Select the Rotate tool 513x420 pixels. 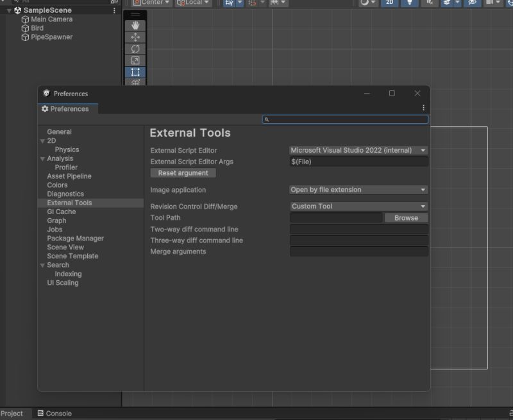point(135,49)
